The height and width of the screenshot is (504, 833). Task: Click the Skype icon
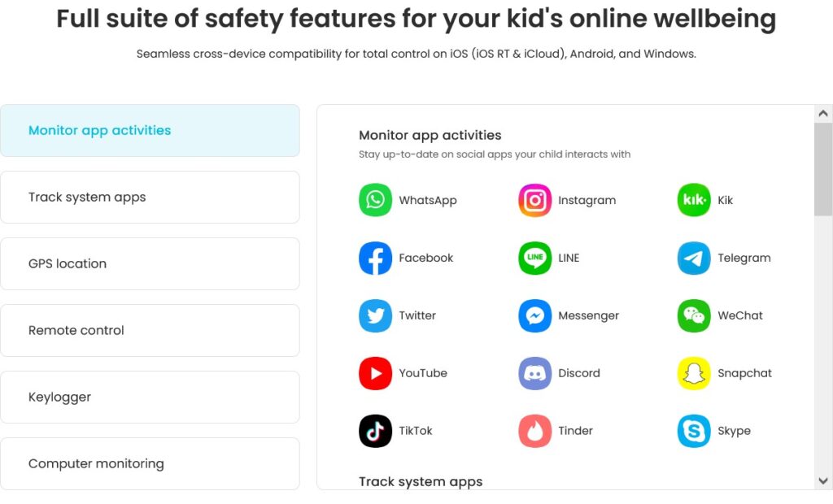click(694, 431)
